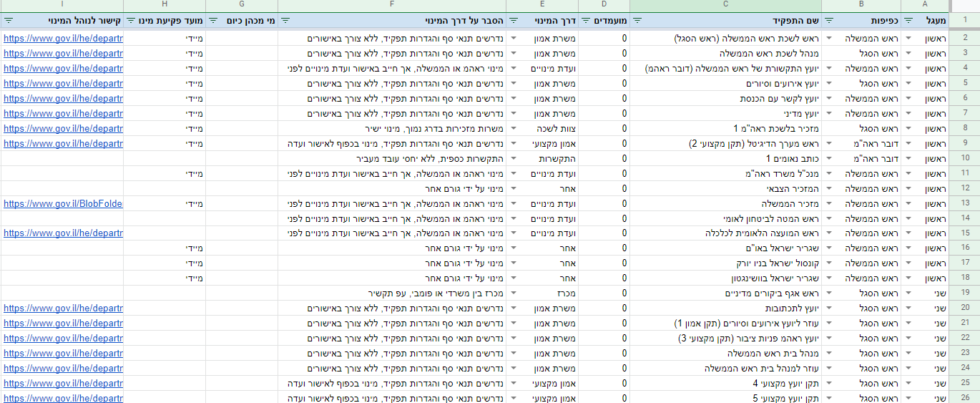Open filter icon on קישור לנוהל המינוי header

pyautogui.click(x=8, y=21)
